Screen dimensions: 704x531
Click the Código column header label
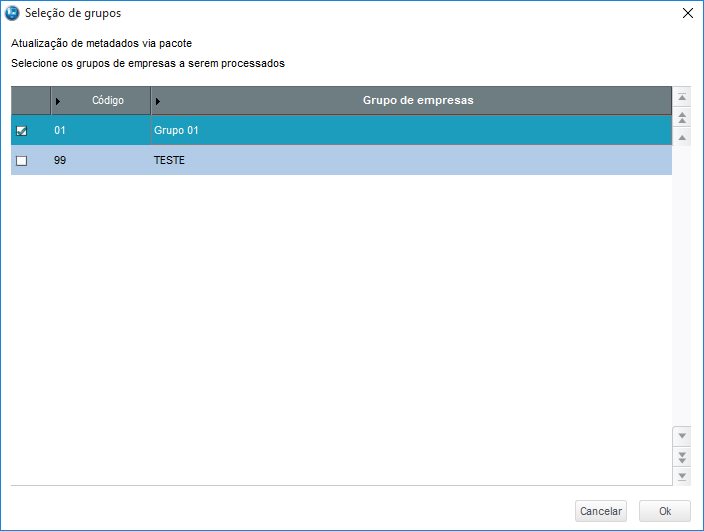pos(108,101)
